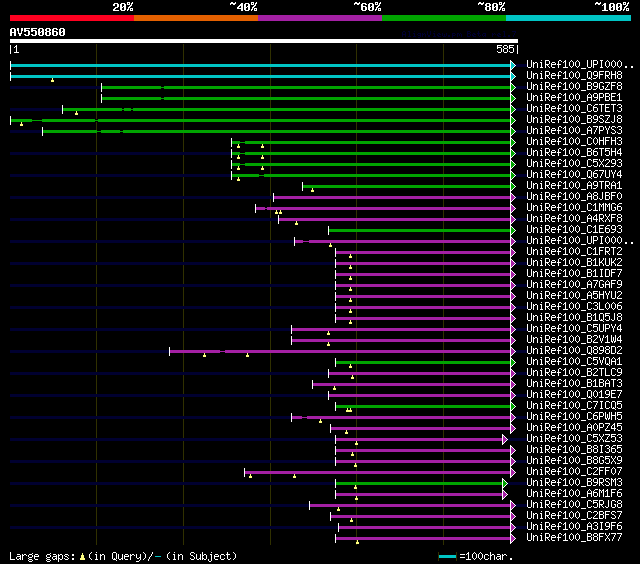Screen dimensions: 640x564
Task: Click the cyan alignment bar for Q9FRH8
Action: [x=260, y=76]
